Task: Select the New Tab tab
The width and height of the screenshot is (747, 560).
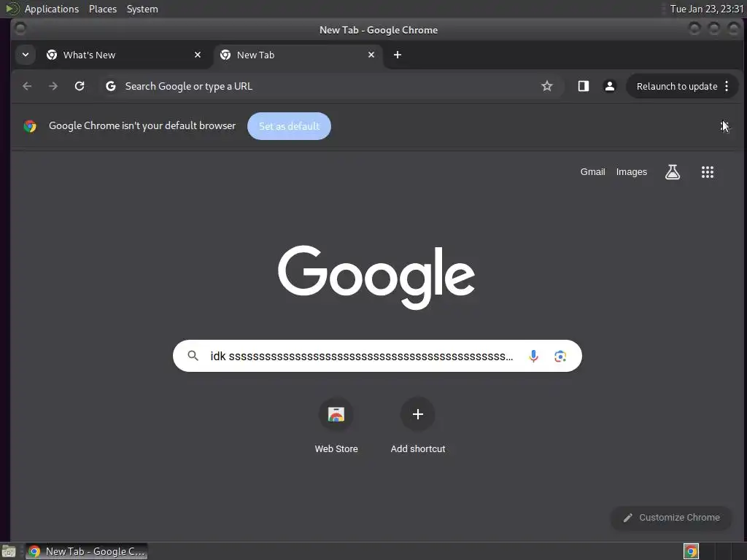Action: point(298,55)
